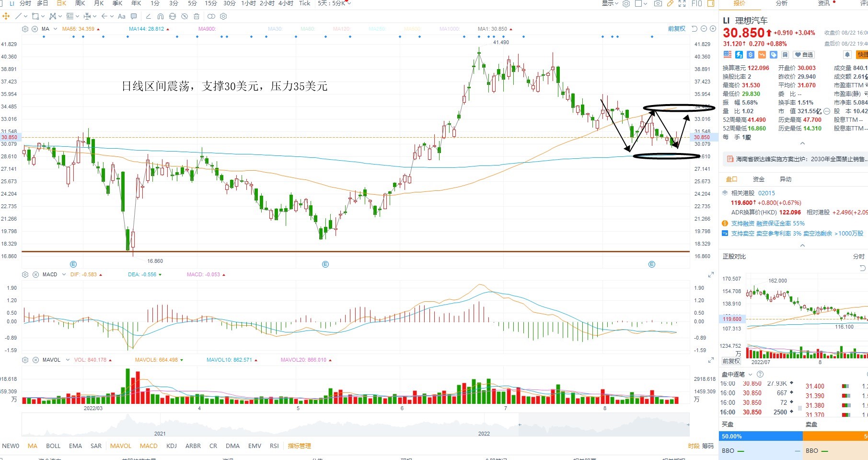Add stock to 自选 watchlist
This screenshot has height=460, width=868.
click(804, 55)
